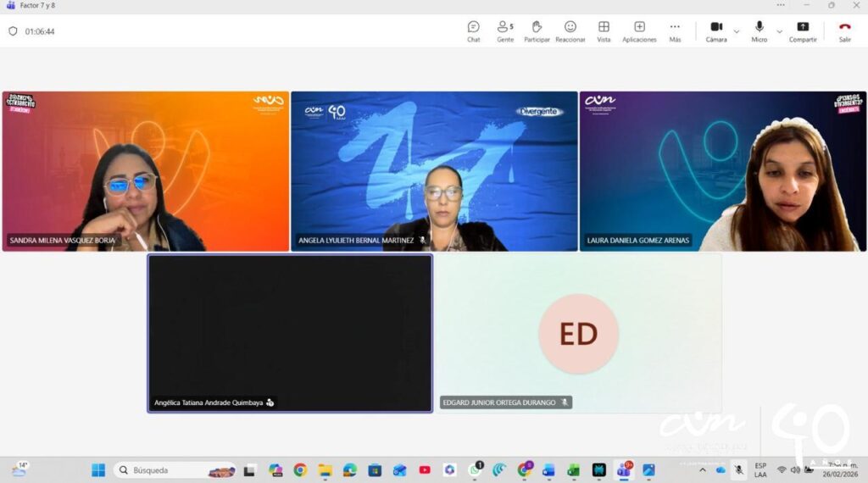Screen dimensions: 868x483
Task: Raise hand with Participar icon
Action: click(537, 31)
